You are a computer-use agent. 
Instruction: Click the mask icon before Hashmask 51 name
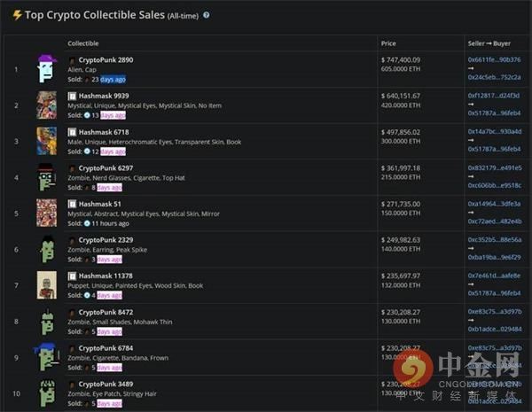pos(72,204)
